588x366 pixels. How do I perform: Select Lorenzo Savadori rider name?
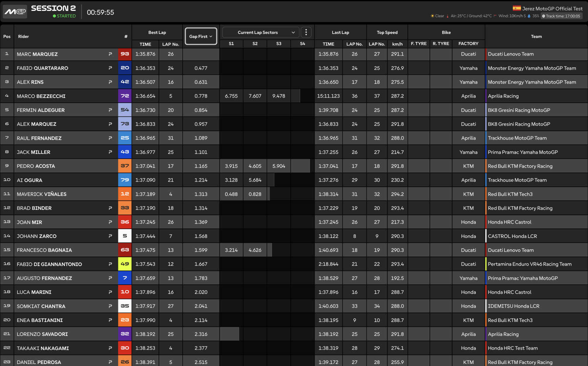point(42,334)
